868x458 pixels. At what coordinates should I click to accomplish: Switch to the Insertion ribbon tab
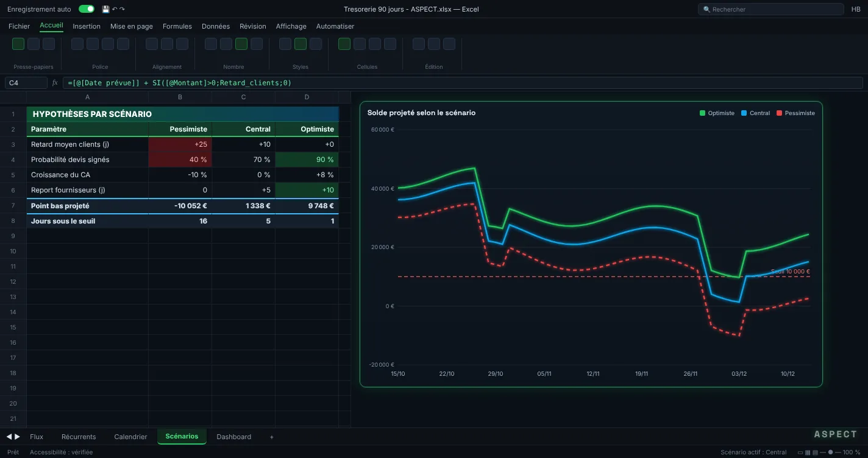click(x=87, y=26)
